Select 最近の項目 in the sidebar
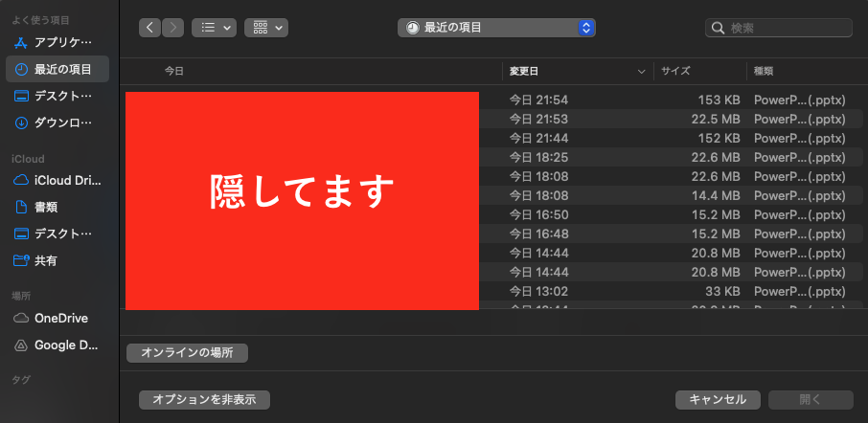Image resolution: width=868 pixels, height=423 pixels. pyautogui.click(x=57, y=69)
